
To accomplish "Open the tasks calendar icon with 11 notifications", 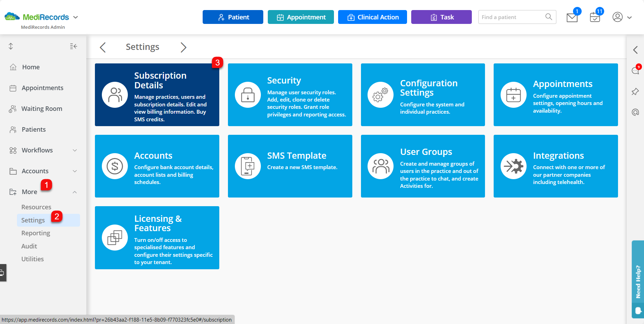I will [594, 17].
